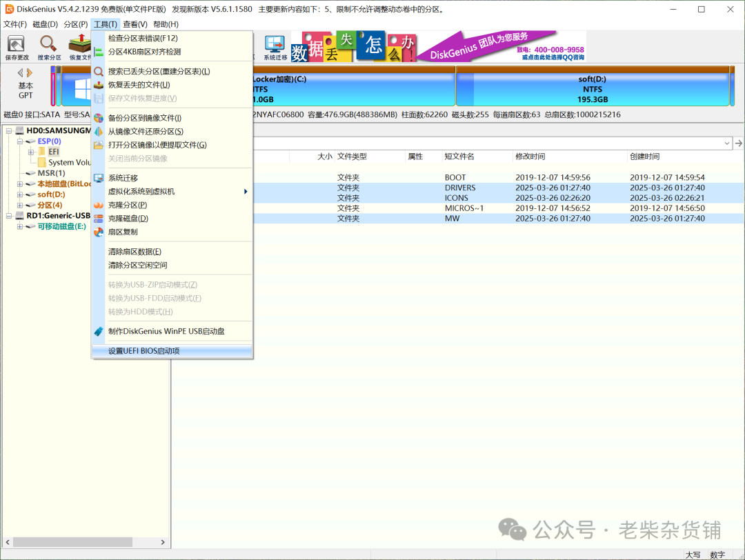Click the HD0:SAMSUNG disk icon in tree
Viewport: 745px width, 560px height.
[x=19, y=130]
